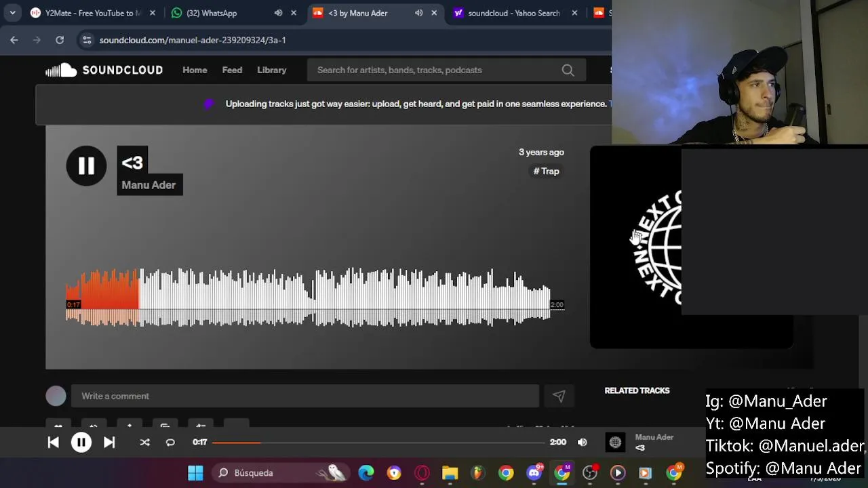This screenshot has width=868, height=488.
Task: Seek on the bottom player progress bar
Action: [378, 443]
